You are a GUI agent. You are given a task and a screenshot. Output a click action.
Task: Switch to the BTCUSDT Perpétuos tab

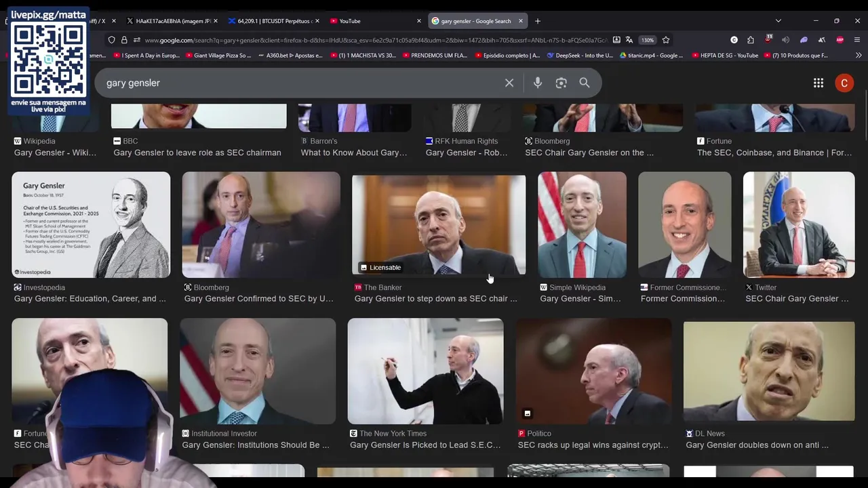pos(273,21)
